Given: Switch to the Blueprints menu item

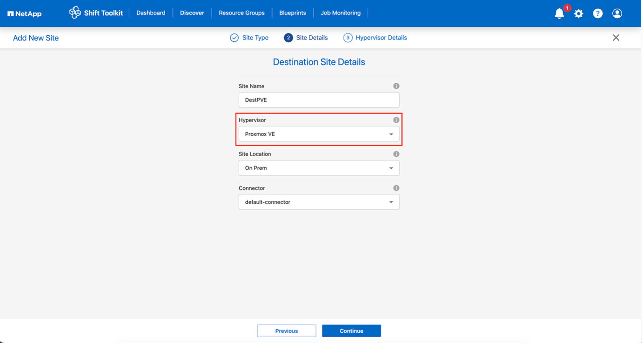Looking at the screenshot, I should [292, 13].
